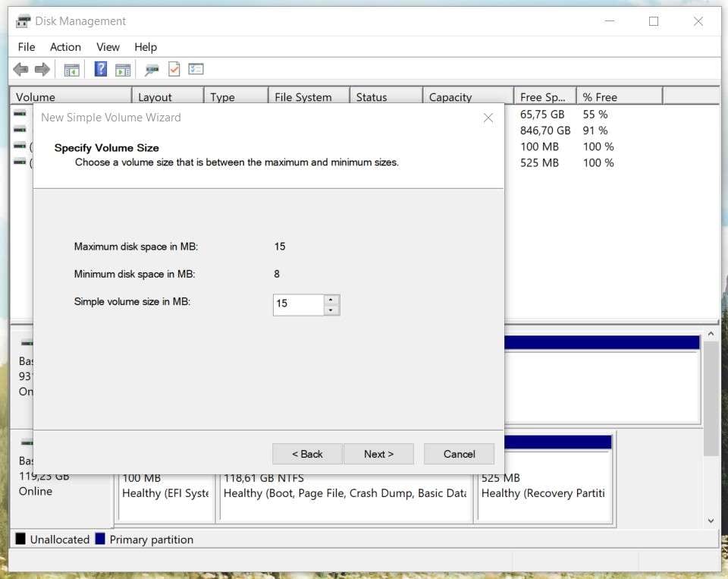Minimize the Disk Management window
The height and width of the screenshot is (579, 728).
(610, 21)
